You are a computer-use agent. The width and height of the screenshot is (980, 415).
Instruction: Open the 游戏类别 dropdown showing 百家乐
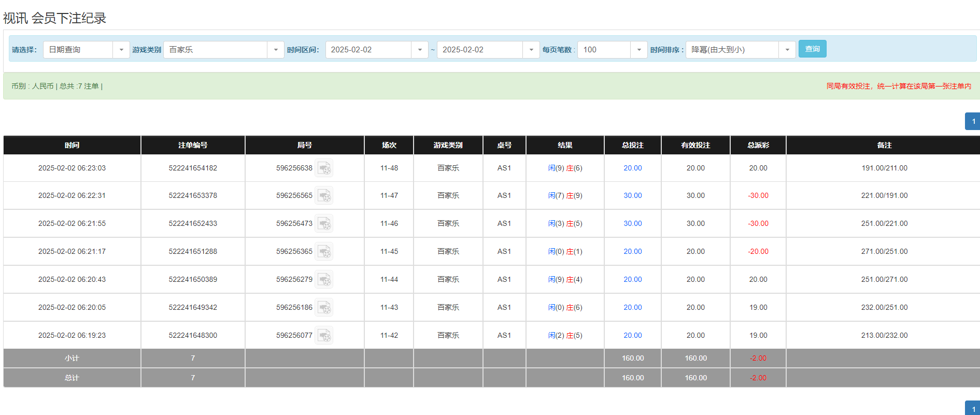point(275,50)
